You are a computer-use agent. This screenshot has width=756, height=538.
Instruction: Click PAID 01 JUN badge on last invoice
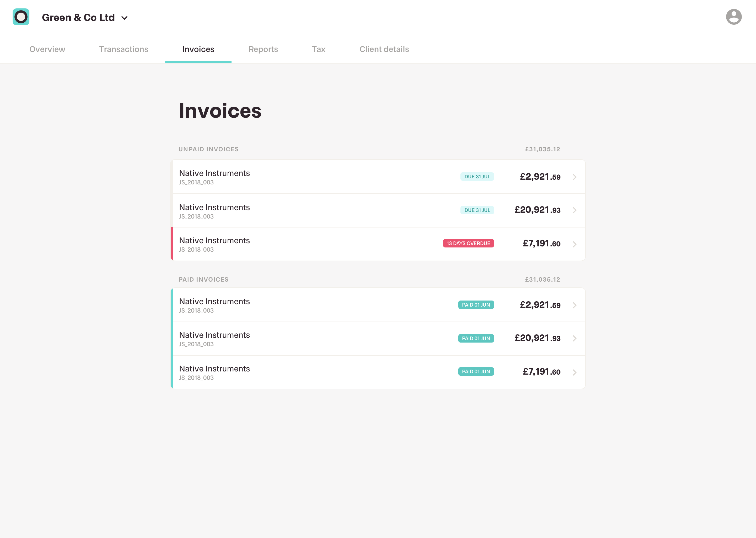coord(476,371)
